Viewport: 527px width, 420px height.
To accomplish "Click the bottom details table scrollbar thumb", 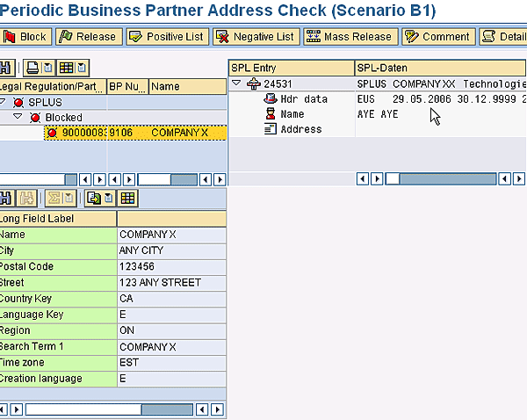I will [167, 409].
